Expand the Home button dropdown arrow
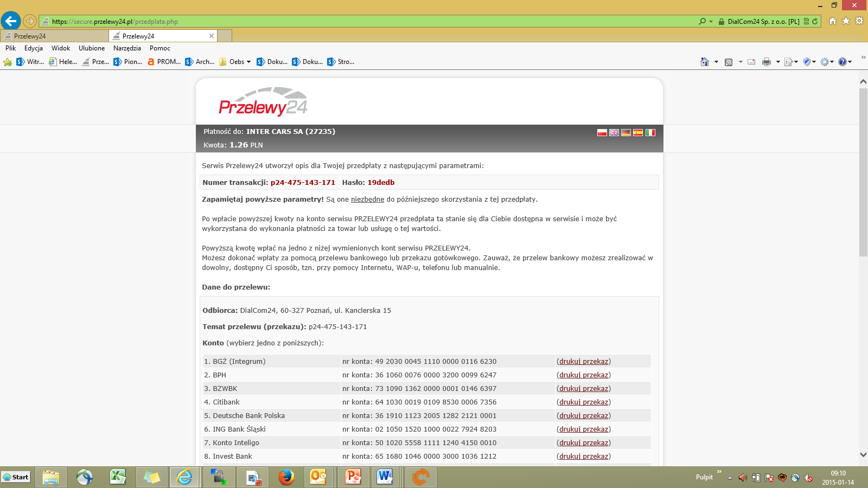Image resolution: width=868 pixels, height=488 pixels. point(716,62)
